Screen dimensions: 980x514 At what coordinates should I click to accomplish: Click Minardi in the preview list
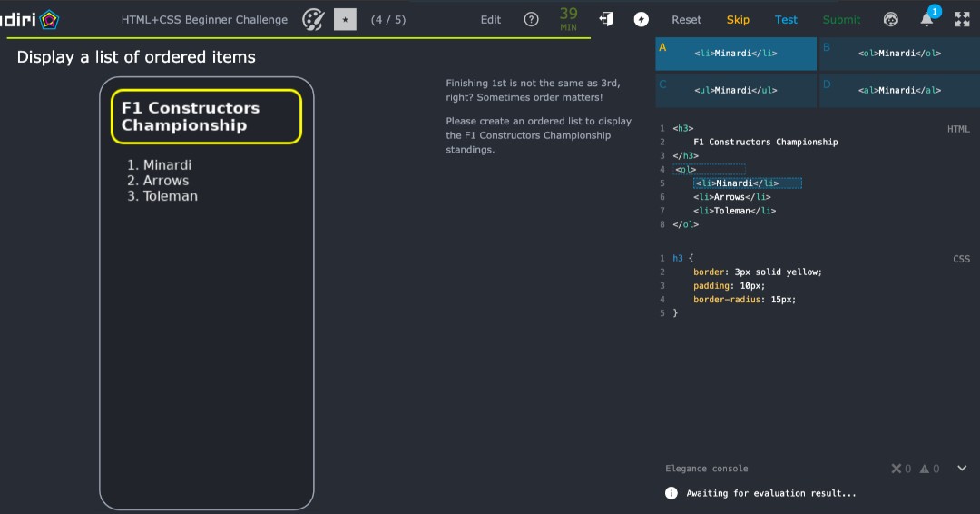167,165
